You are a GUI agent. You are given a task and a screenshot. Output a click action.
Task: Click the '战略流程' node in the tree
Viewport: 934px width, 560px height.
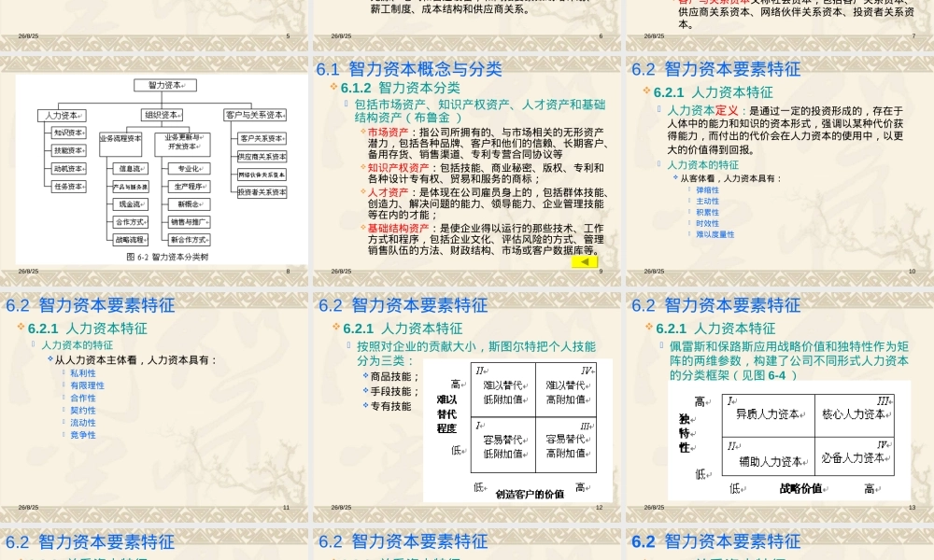[131, 240]
